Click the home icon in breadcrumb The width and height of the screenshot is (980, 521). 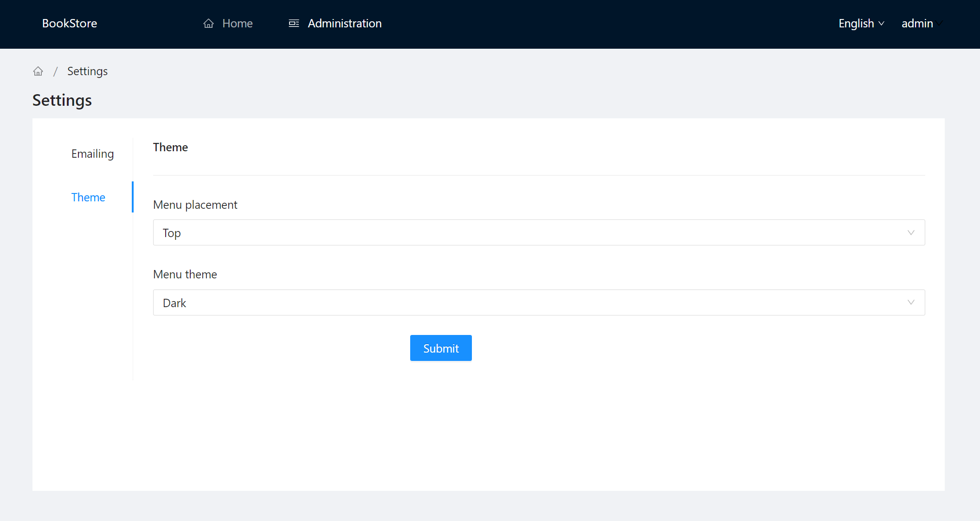(38, 71)
